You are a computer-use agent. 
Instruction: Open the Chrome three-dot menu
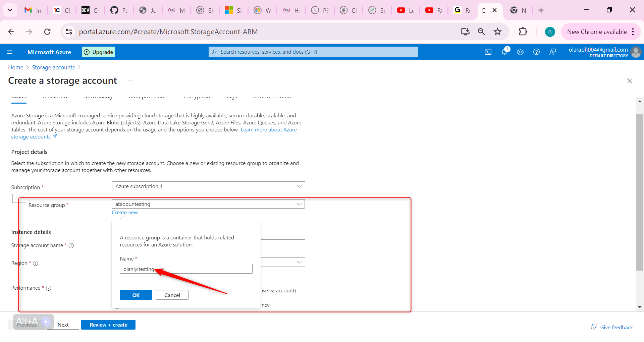click(x=633, y=32)
